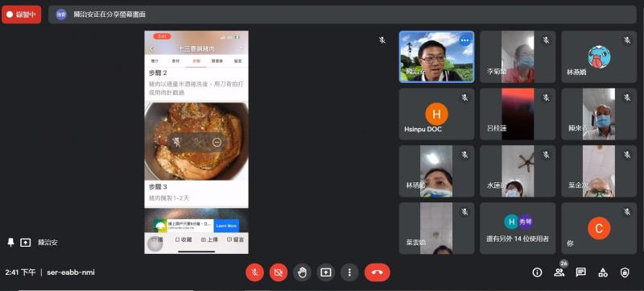Unpin the presentation using overlay pin icon

(x=177, y=142)
